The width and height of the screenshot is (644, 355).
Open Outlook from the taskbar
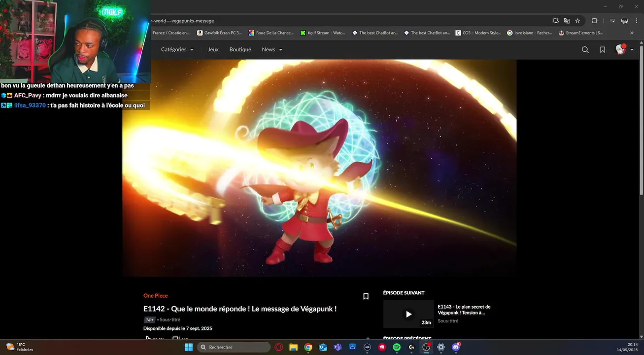[x=323, y=347]
